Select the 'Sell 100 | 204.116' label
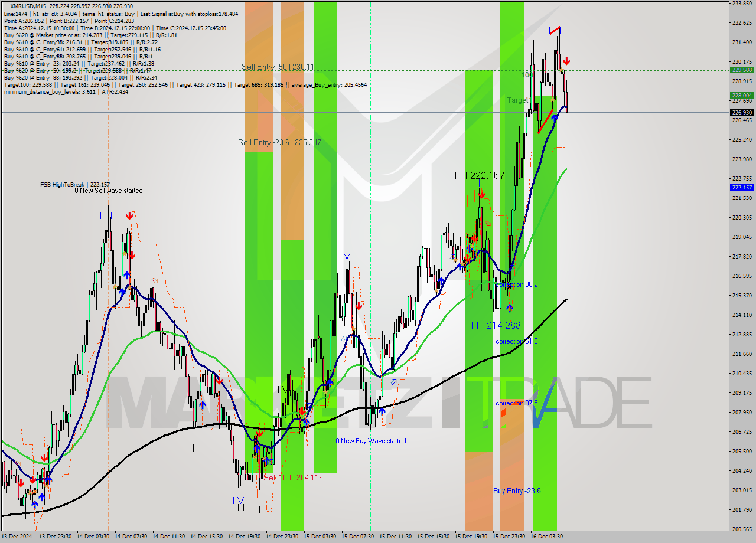The width and height of the screenshot is (756, 543). [293, 477]
